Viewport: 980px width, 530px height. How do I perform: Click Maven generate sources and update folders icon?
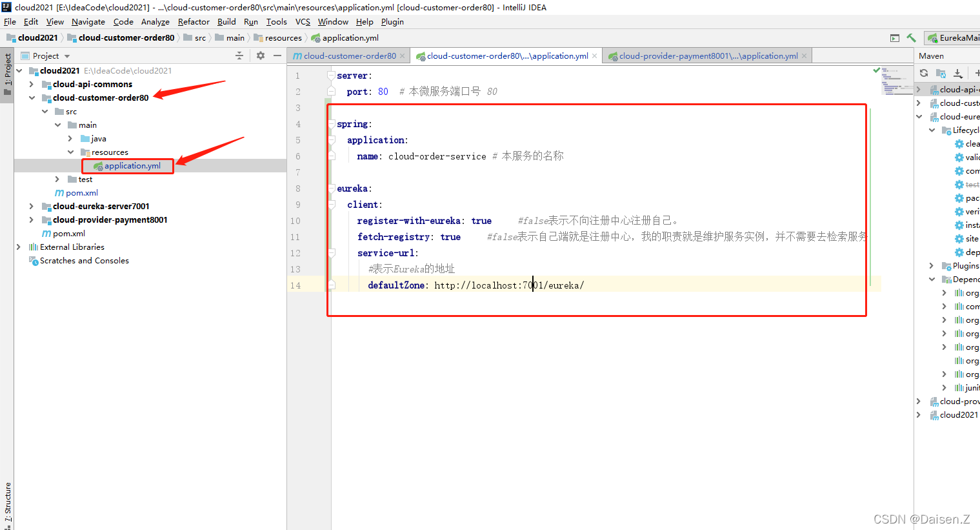click(x=941, y=73)
